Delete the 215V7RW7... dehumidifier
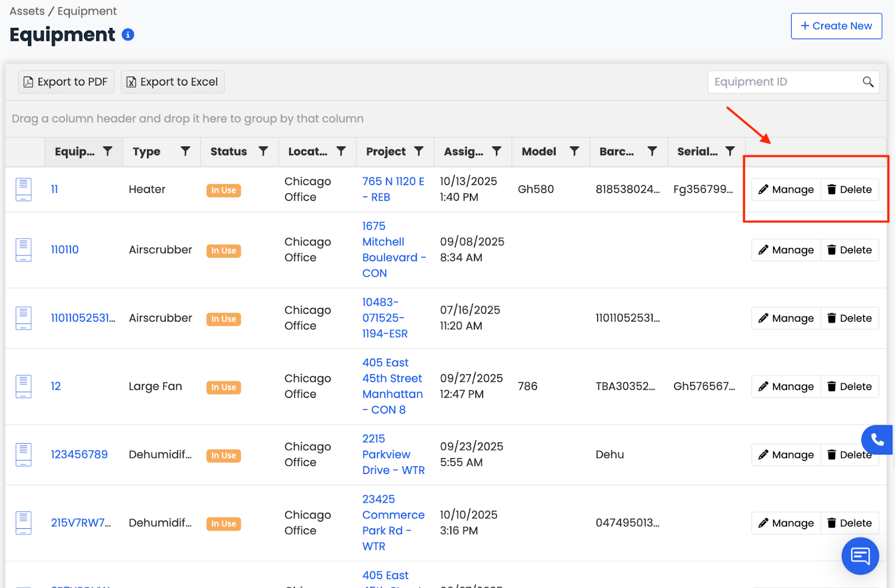895x588 pixels. (850, 523)
